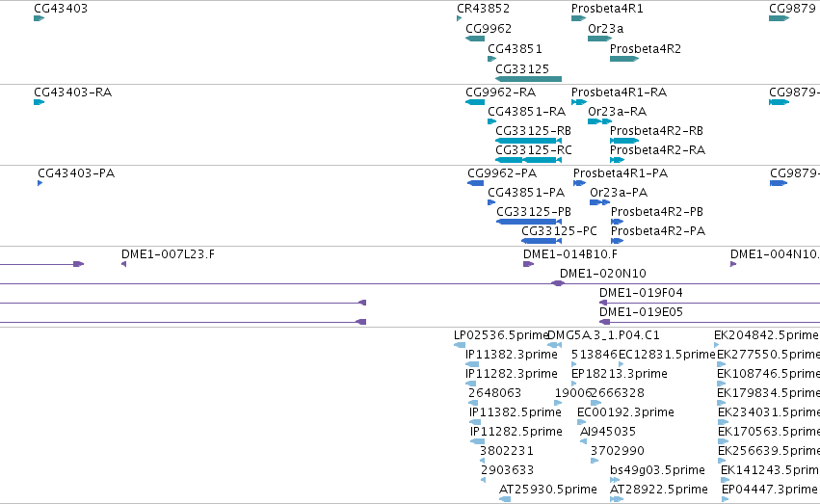Select the DME1-014B10.F BAC end label
Image resolution: width=820 pixels, height=504 pixels.
pos(570,254)
